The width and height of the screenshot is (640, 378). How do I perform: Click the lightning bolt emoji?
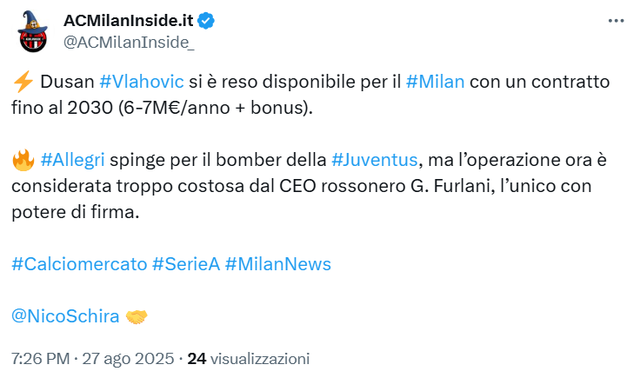[23, 82]
